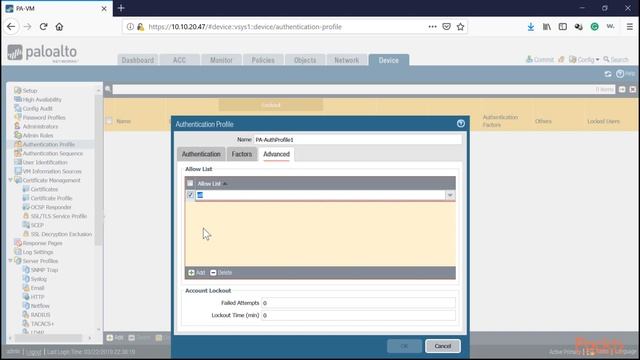This screenshot has height=360, width=640.
Task: Open the Network tab
Action: [347, 60]
